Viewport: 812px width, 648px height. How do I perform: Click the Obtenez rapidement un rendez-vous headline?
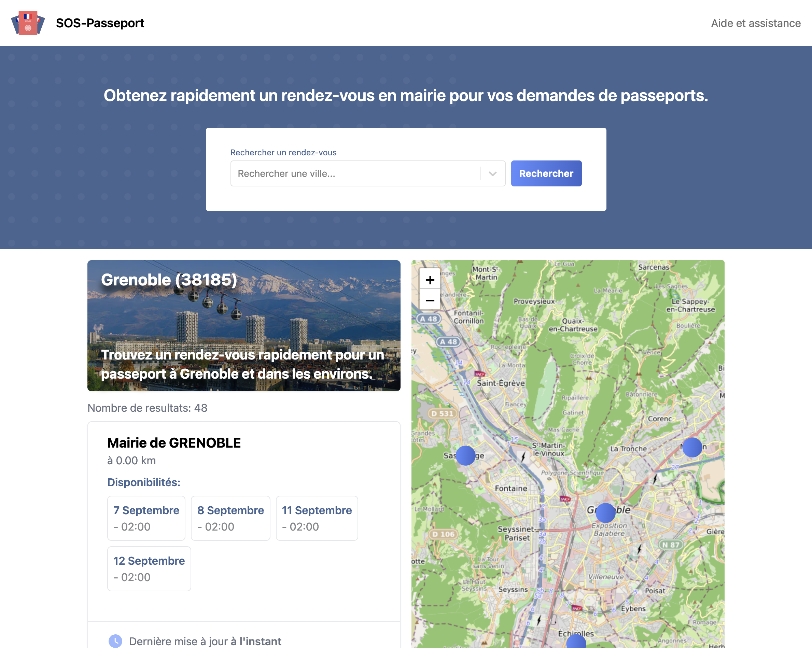pyautogui.click(x=406, y=96)
